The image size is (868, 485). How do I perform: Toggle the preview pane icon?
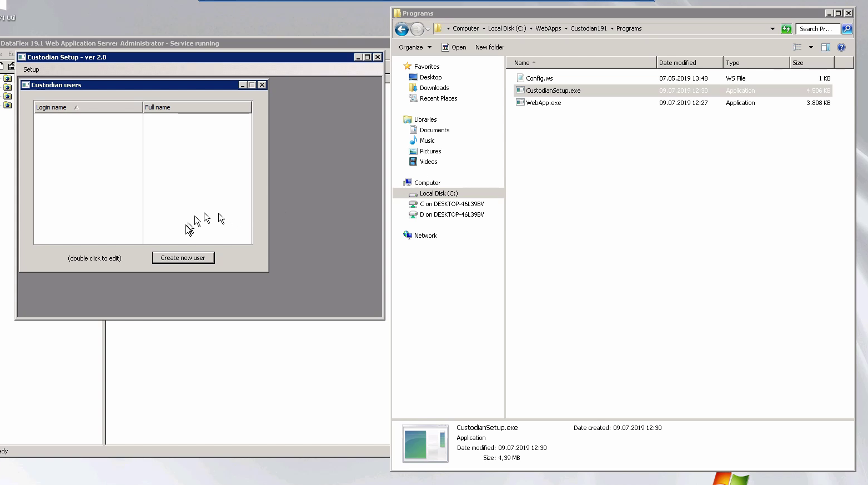click(826, 47)
